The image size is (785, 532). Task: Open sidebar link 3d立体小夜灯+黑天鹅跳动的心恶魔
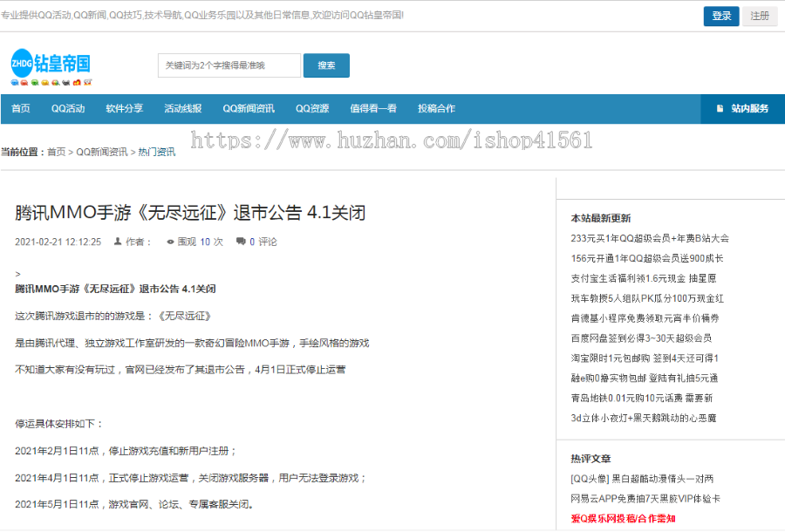[x=644, y=419]
